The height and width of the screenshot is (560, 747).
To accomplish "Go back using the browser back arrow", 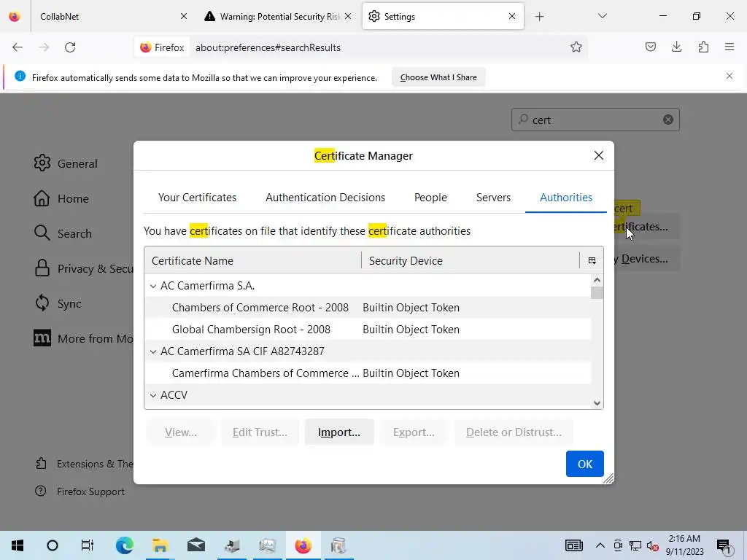I will tap(18, 47).
